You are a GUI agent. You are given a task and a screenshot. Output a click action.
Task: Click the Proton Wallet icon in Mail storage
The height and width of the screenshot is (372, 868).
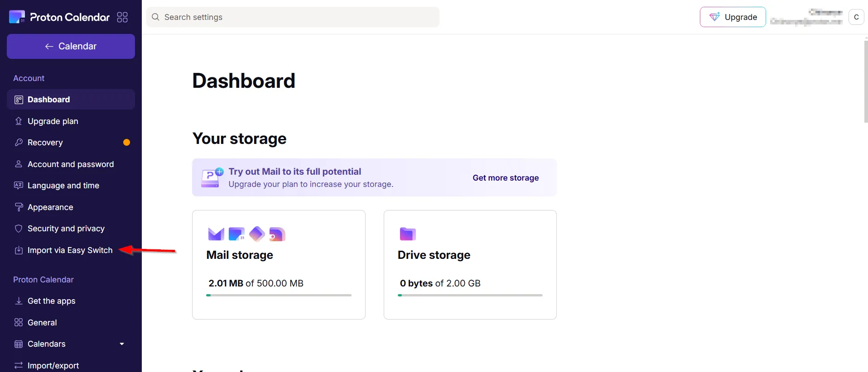click(x=277, y=234)
